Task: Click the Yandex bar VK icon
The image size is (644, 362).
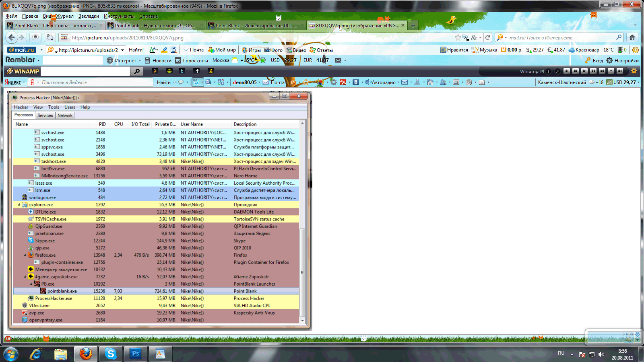Action: point(356,82)
